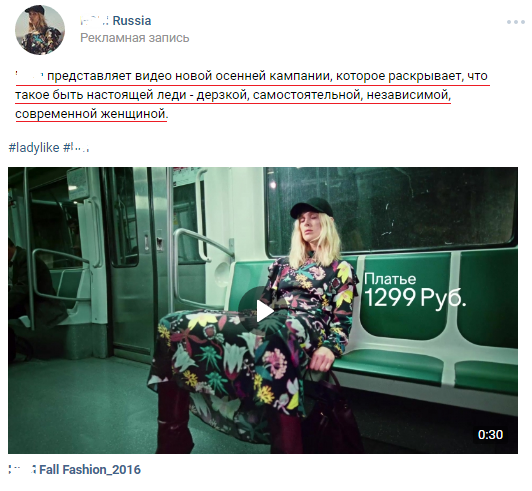Image resolution: width=532 pixels, height=491 pixels.
Task: Click the 1299 Руб. price overlay in video
Action: 415,298
